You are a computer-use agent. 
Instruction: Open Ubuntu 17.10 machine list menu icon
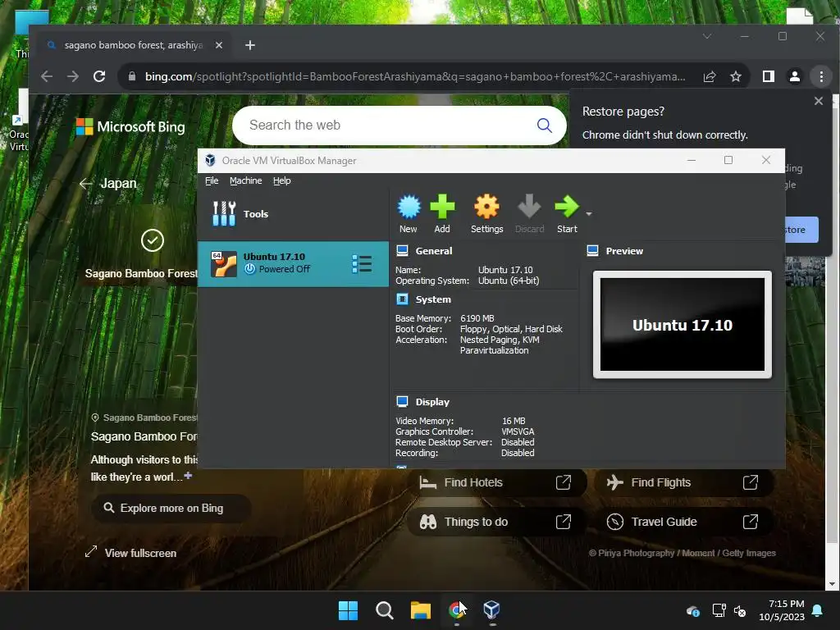pos(362,263)
